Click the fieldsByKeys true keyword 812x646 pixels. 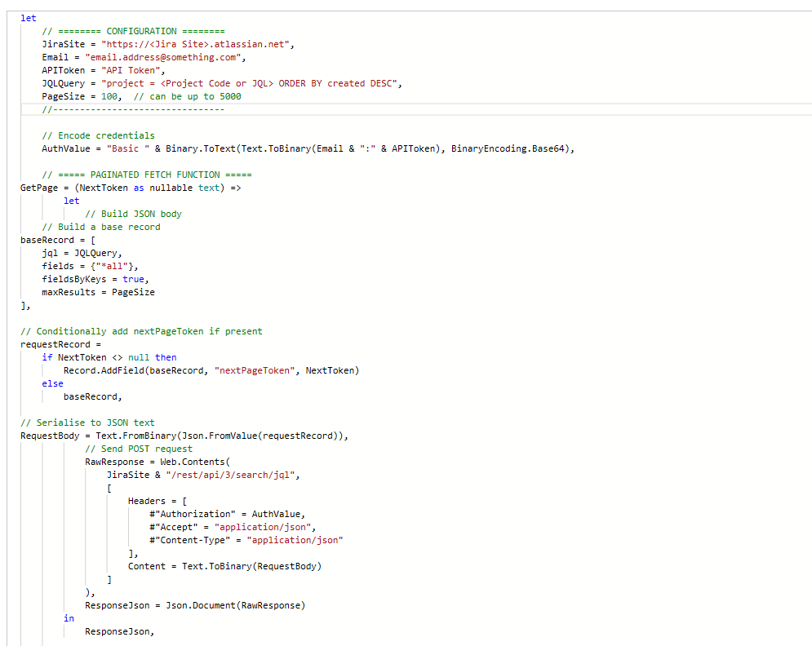(x=132, y=279)
